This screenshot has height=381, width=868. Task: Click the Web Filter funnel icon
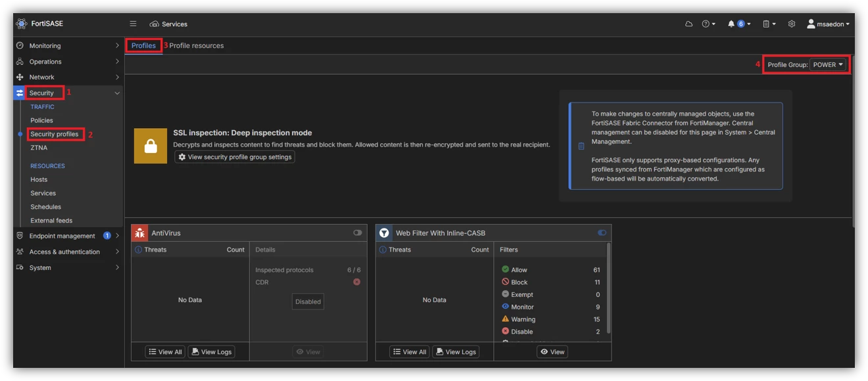click(383, 233)
